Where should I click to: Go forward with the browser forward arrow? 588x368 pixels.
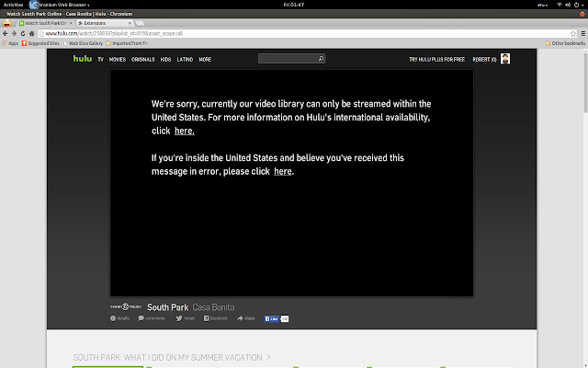[x=14, y=33]
